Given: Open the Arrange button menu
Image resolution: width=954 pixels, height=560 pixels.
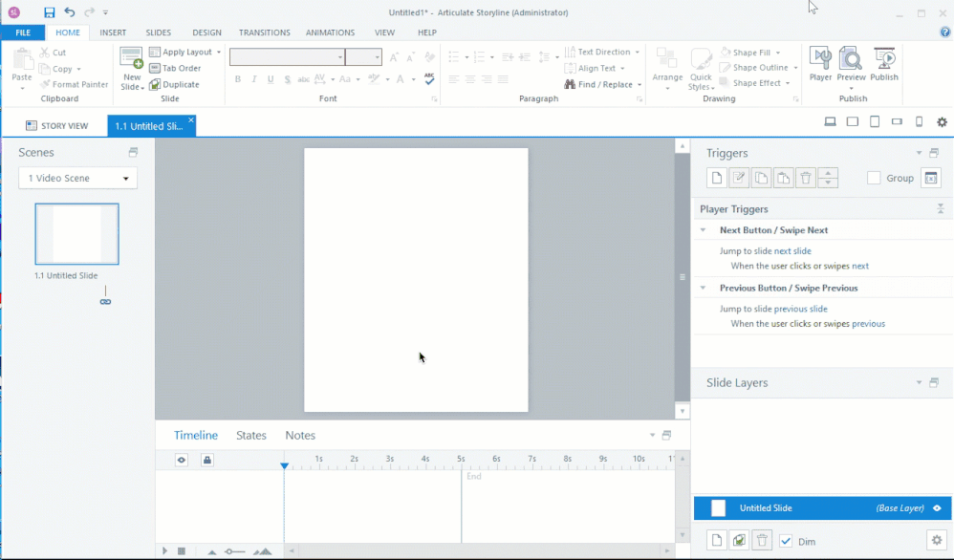Looking at the screenshot, I should click(667, 70).
